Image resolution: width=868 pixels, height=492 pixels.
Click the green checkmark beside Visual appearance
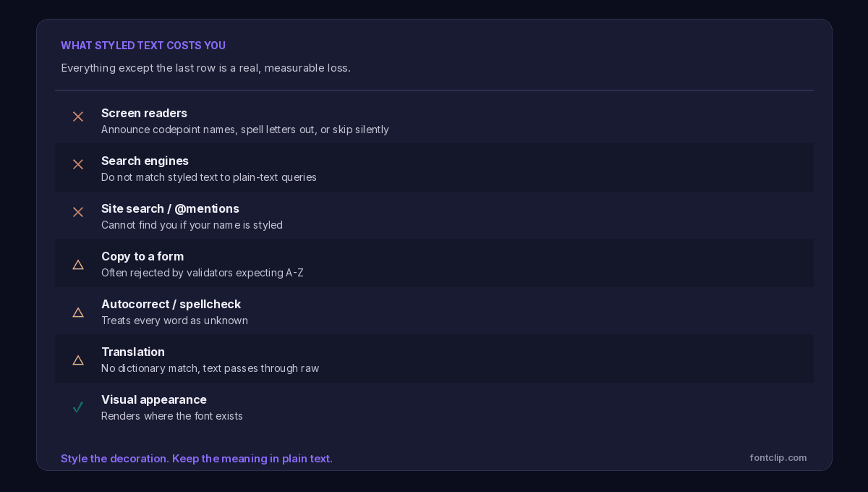(x=78, y=407)
